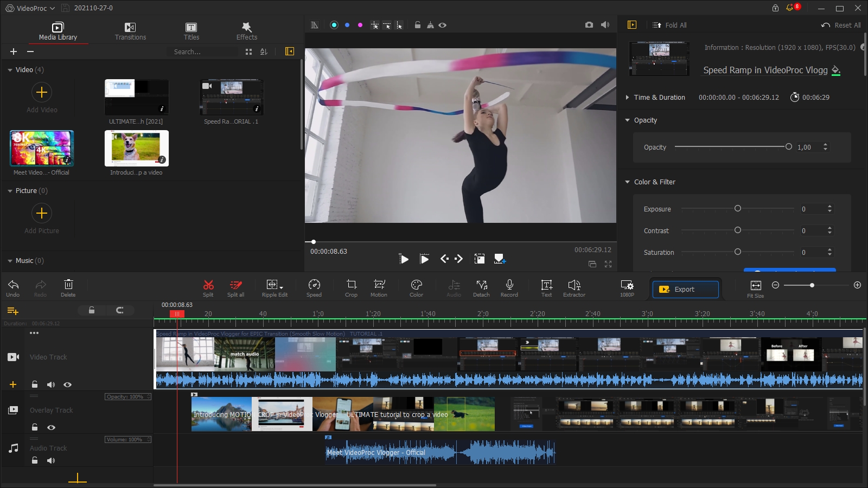Start voice Record with microphone icon

pos(509,288)
